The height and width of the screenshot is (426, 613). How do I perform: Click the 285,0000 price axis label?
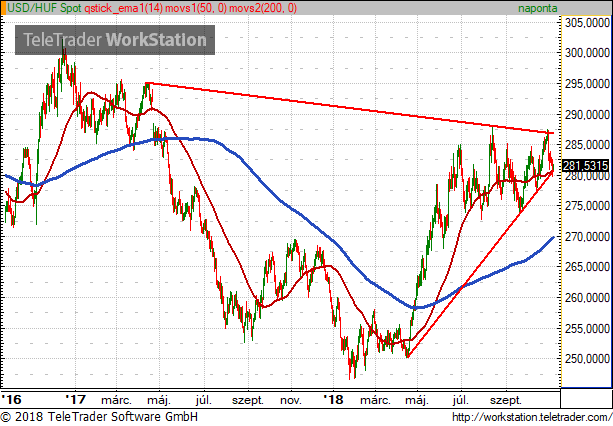587,145
